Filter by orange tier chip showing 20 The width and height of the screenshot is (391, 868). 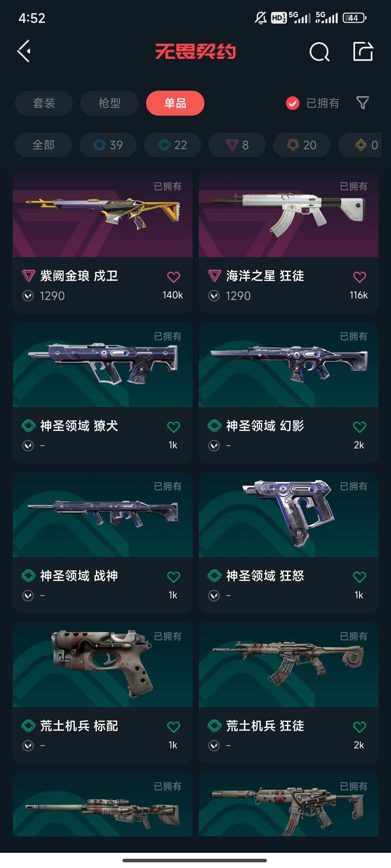pyautogui.click(x=302, y=145)
